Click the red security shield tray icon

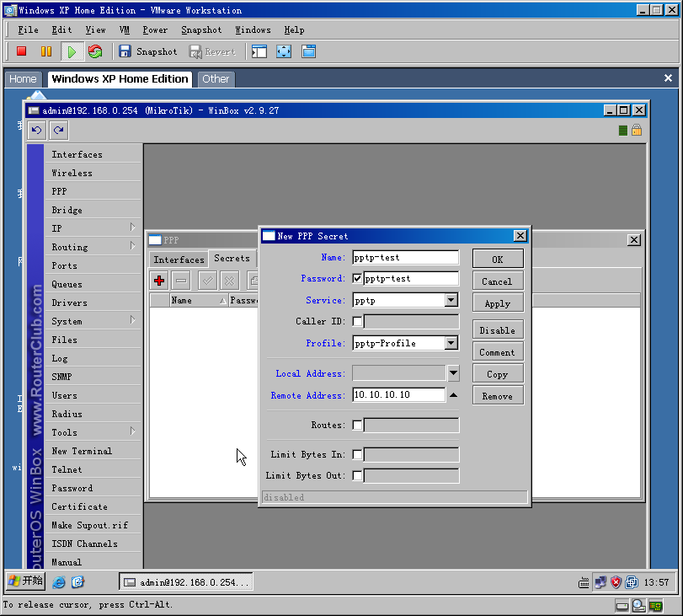tap(616, 582)
